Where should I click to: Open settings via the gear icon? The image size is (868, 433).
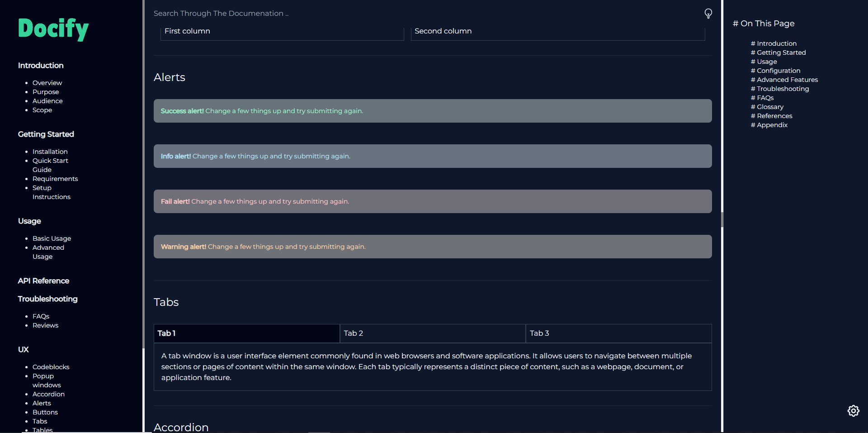click(854, 411)
